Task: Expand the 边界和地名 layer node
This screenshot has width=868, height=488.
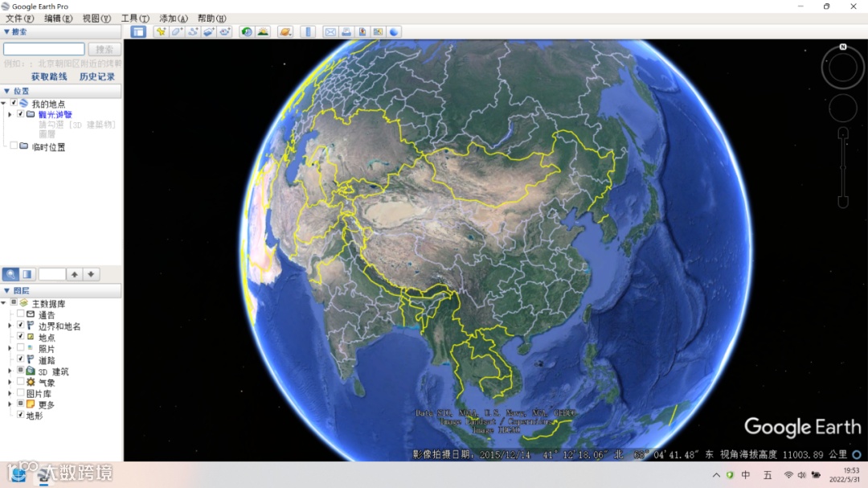Action: point(10,326)
